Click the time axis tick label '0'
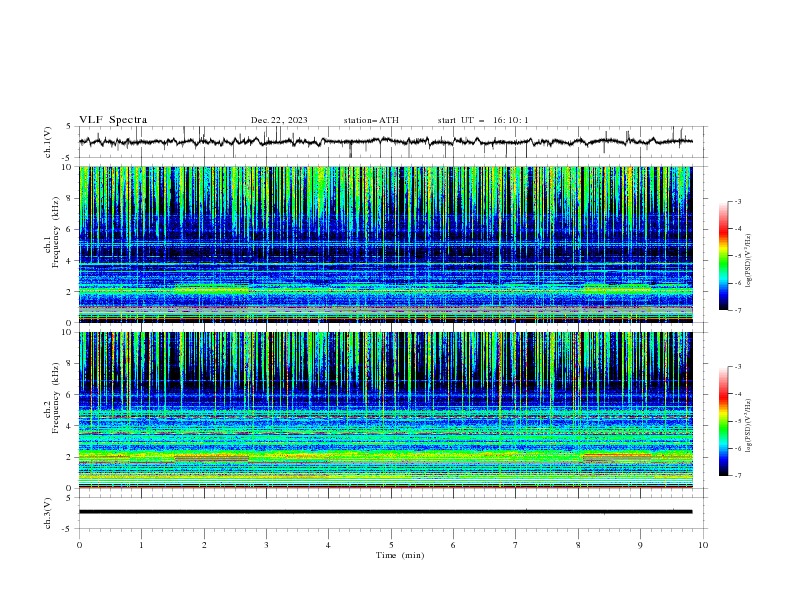This screenshot has height=612, width=792. 79,545
